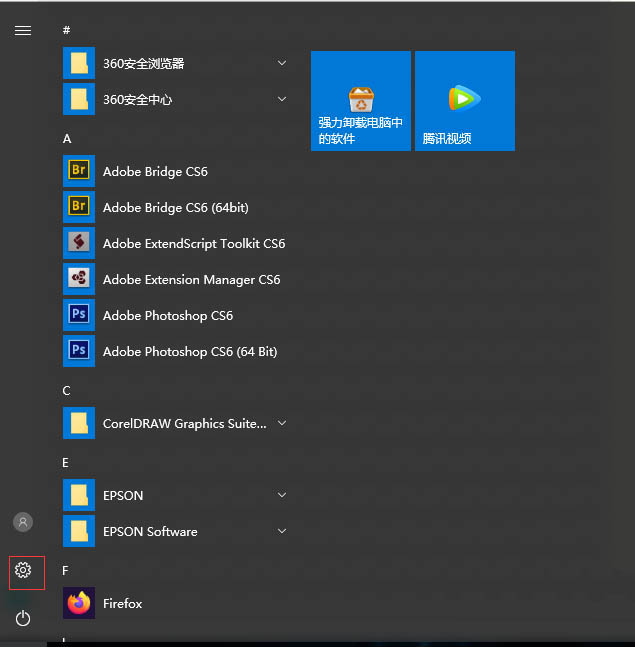The height and width of the screenshot is (647, 635).
Task: Open the Settings gear icon
Action: click(23, 570)
